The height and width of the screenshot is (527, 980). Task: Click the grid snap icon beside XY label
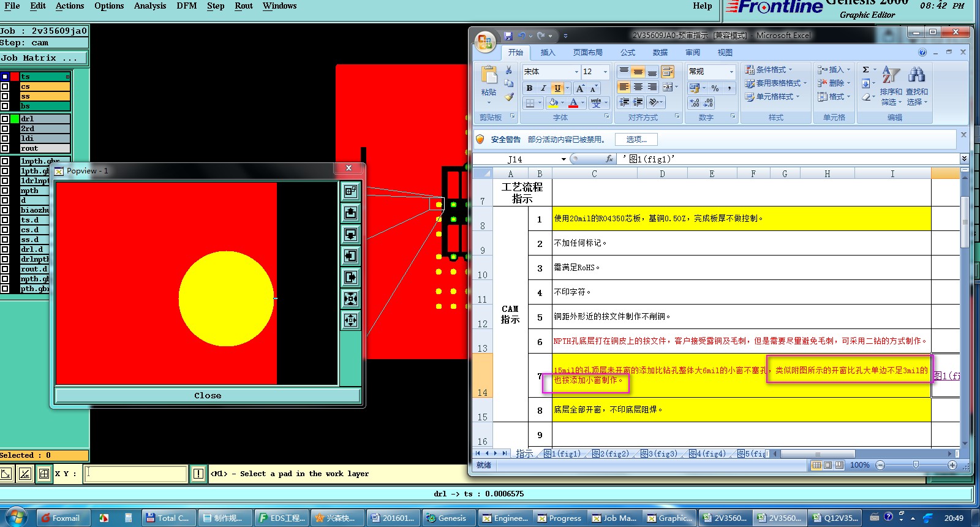[44, 474]
